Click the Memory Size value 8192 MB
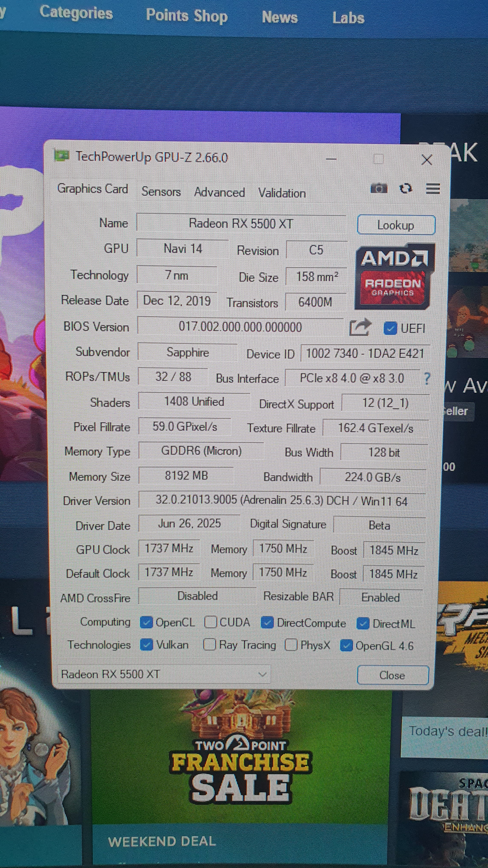488x868 pixels. 186,476
